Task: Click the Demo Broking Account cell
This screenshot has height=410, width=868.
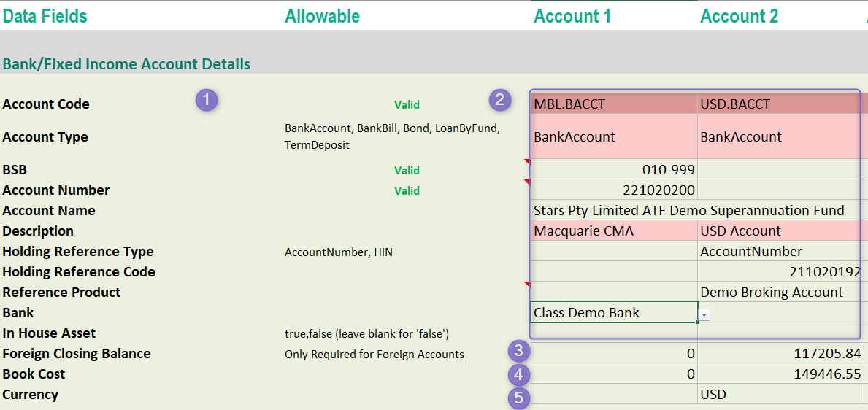Action: pos(780,292)
